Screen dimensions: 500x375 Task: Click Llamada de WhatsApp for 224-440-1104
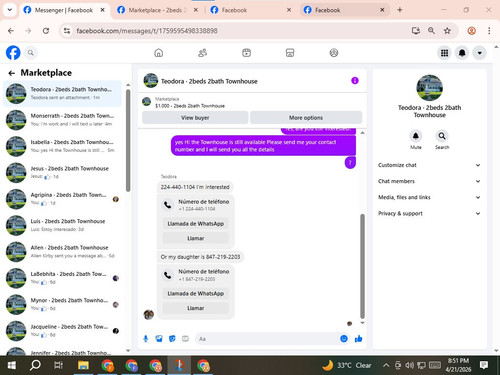click(x=196, y=224)
